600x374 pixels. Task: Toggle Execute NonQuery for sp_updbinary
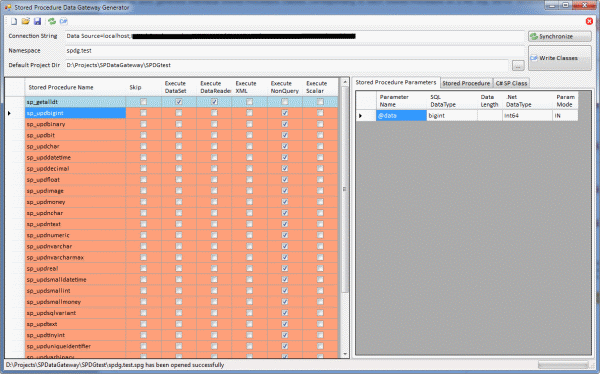click(285, 124)
